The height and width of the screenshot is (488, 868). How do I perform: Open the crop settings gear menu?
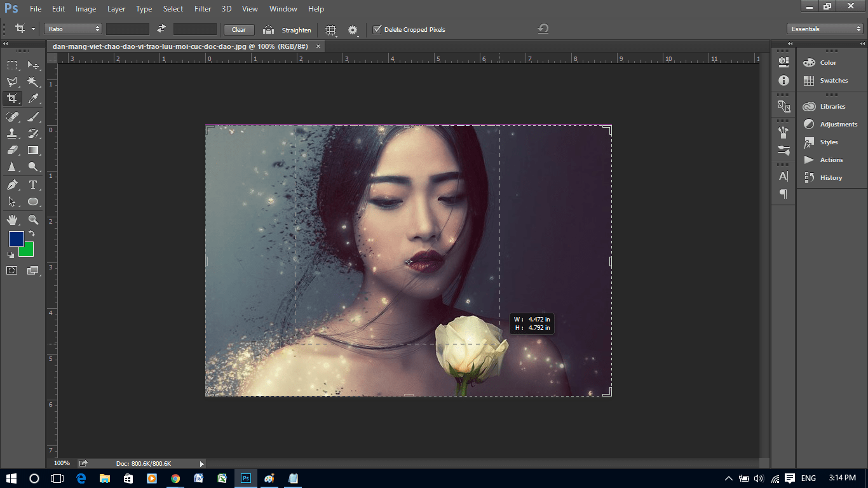tap(353, 30)
